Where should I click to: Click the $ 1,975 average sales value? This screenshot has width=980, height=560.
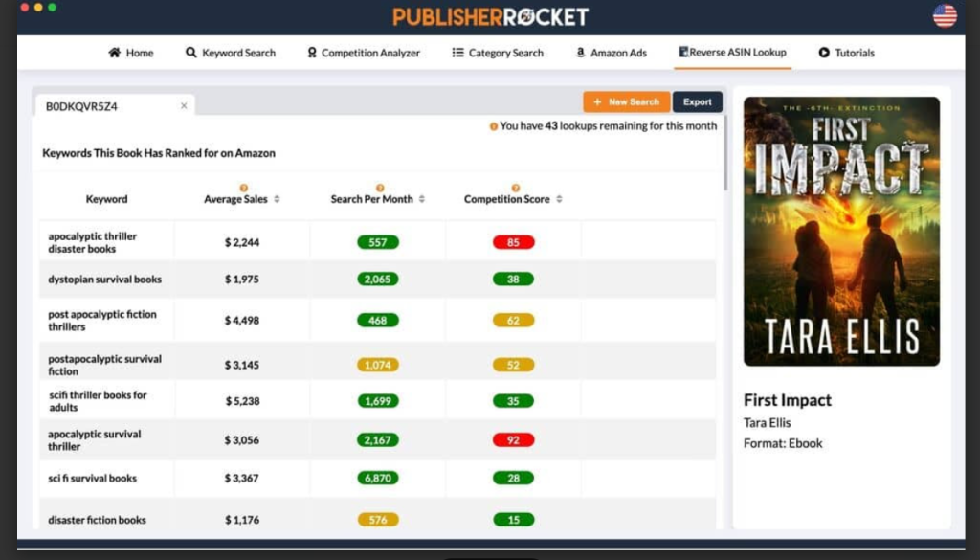click(x=242, y=280)
